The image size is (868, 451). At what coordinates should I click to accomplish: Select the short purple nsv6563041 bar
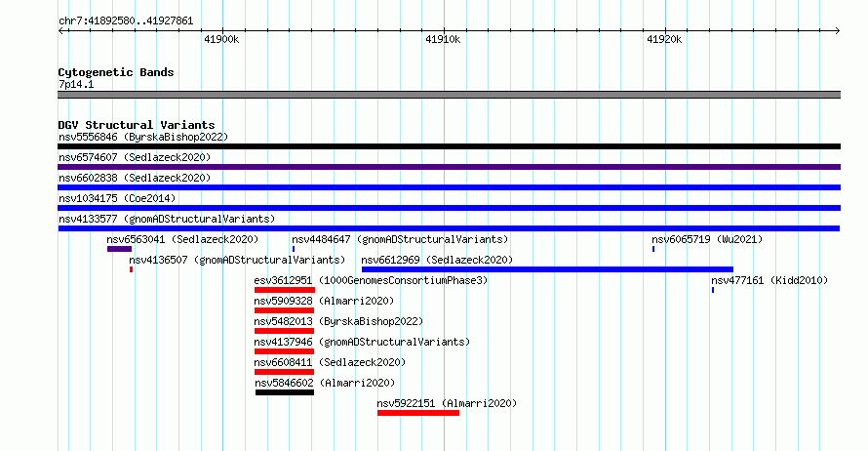[x=119, y=249]
